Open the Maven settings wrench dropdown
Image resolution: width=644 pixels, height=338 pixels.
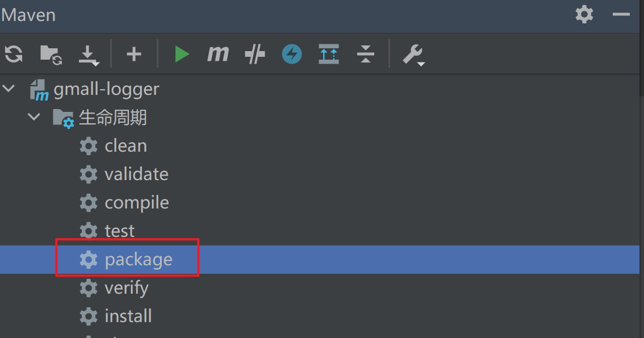[x=413, y=54]
